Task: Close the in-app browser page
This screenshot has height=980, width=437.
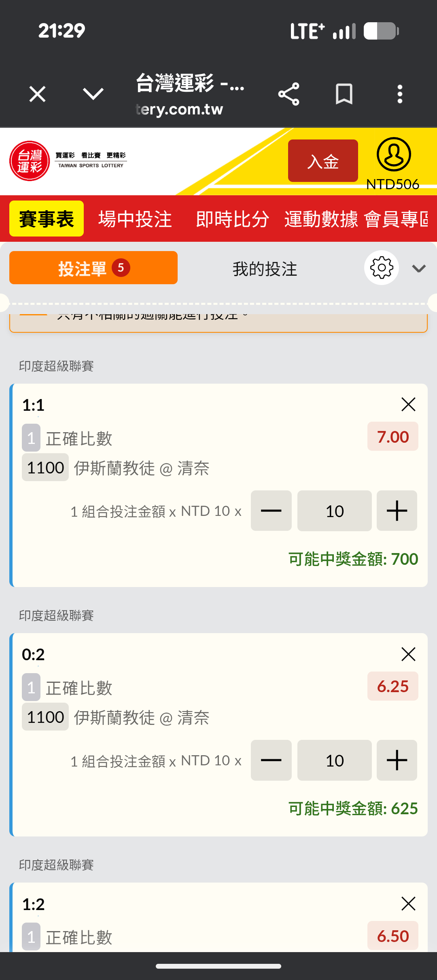Action: pos(37,95)
